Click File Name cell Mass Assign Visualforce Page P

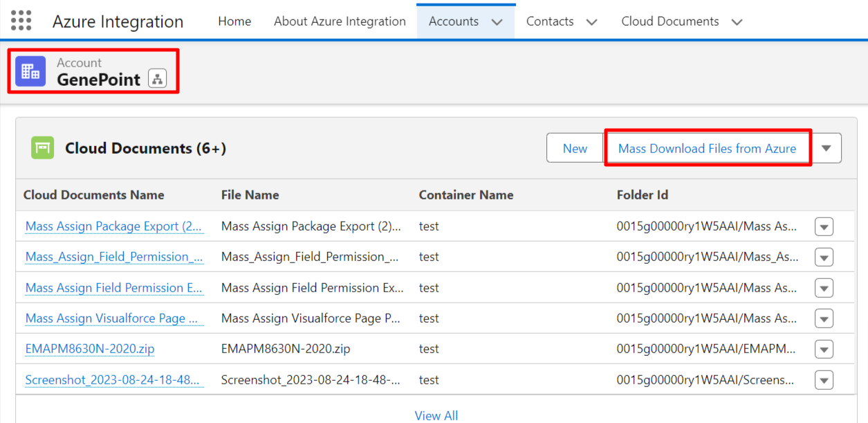pyautogui.click(x=311, y=318)
